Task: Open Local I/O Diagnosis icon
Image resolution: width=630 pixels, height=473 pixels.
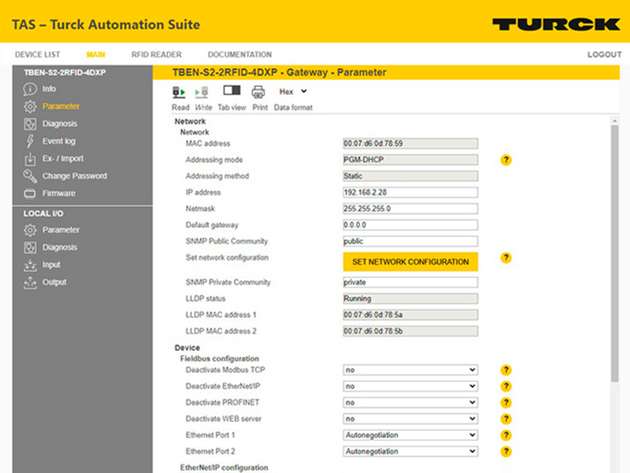Action: point(30,248)
